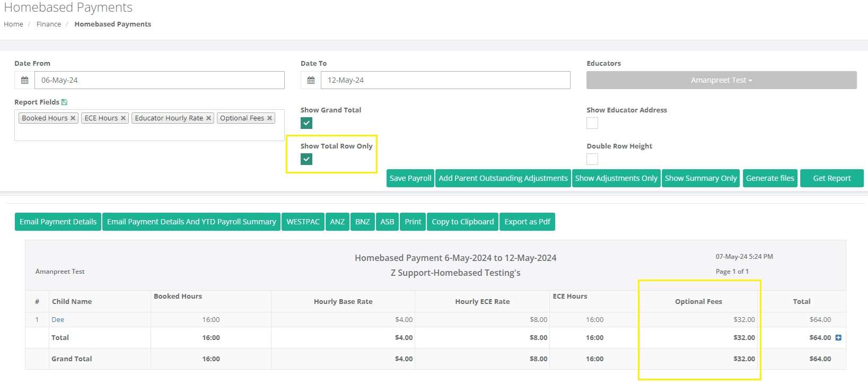The width and height of the screenshot is (868, 392).
Task: Uncheck Show Total Row Only checkbox
Action: click(x=306, y=159)
